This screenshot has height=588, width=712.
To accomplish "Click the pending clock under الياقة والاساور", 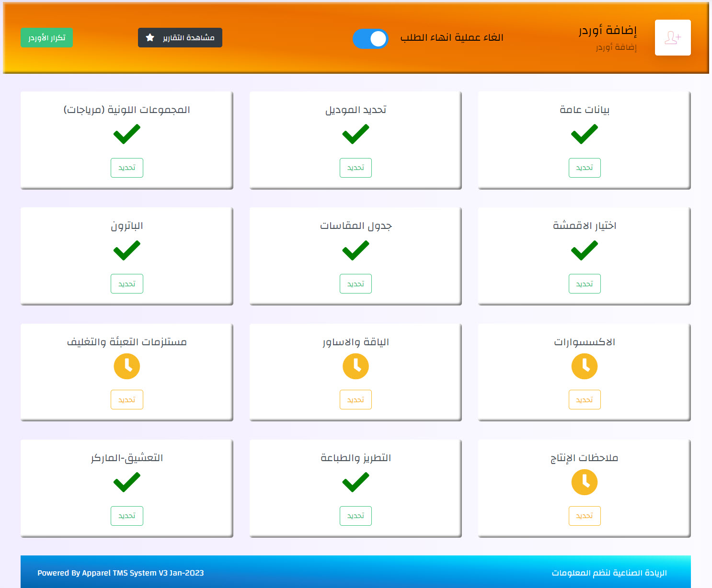I will (x=356, y=366).
